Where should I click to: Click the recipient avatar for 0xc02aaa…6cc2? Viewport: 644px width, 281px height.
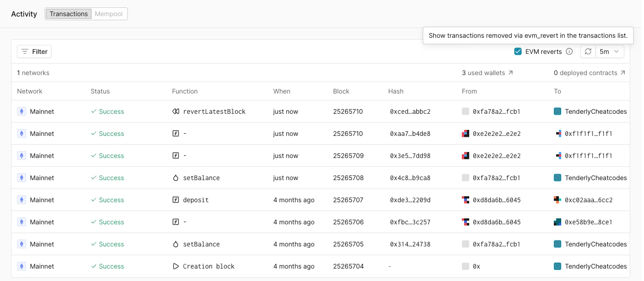click(x=558, y=200)
